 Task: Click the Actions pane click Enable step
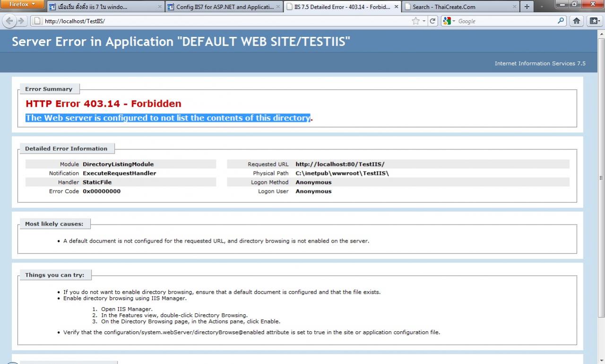[x=190, y=321]
